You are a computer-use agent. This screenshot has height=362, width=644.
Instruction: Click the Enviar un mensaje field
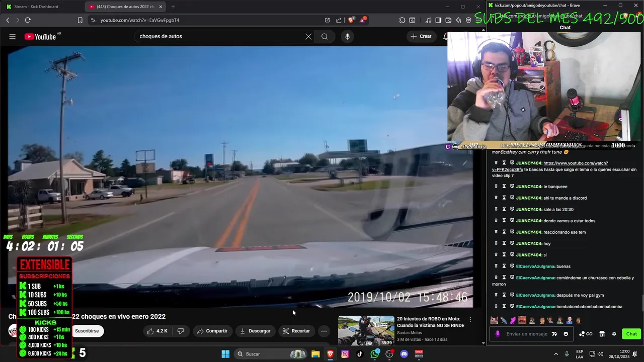tap(526, 334)
